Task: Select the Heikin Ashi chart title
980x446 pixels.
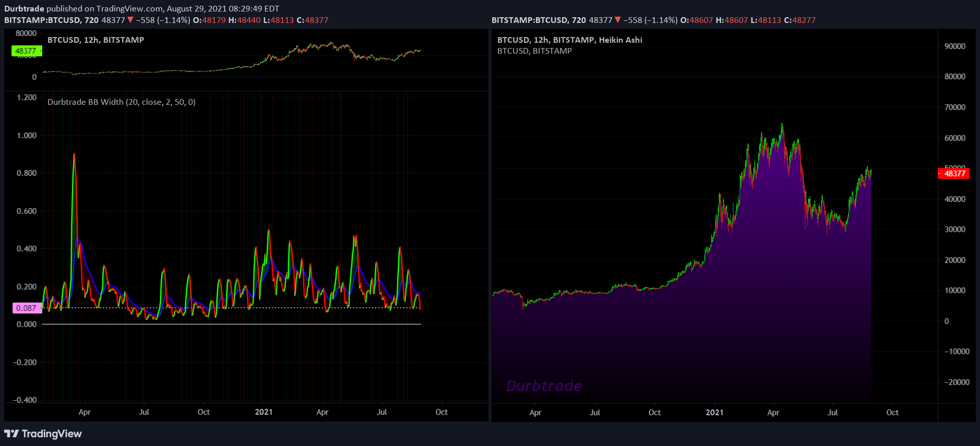Action: (x=570, y=40)
